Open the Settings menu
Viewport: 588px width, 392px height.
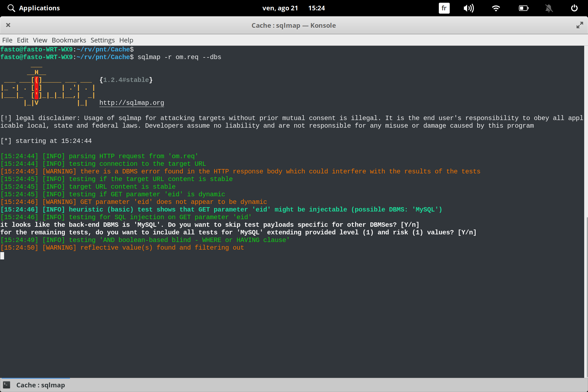click(x=102, y=40)
